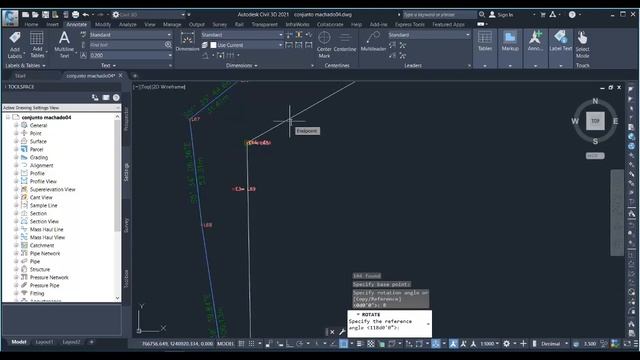Click the Save icon in quick access toolbar
The image size is (640, 360).
click(45, 14)
